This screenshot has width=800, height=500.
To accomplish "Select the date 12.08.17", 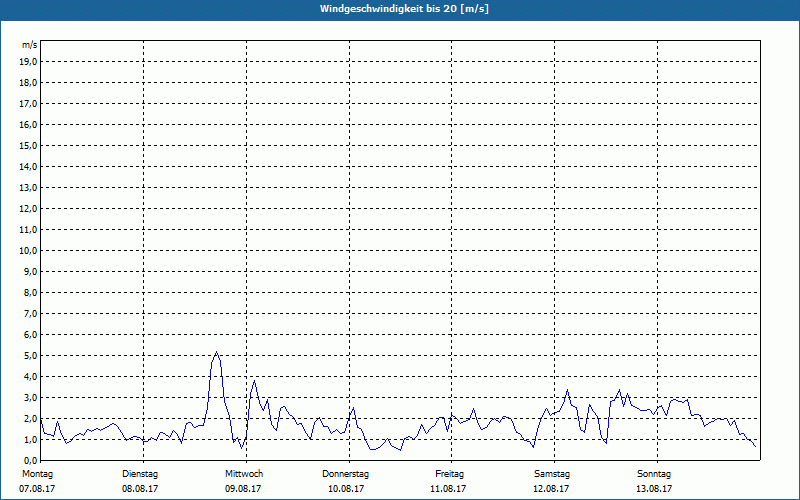I will [551, 489].
